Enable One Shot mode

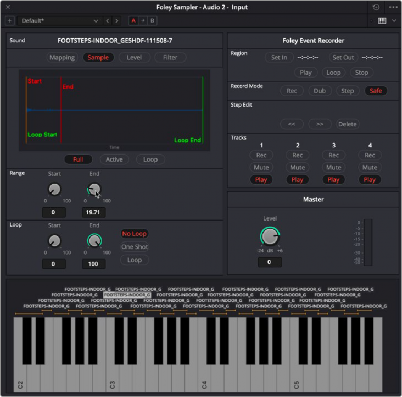point(134,247)
